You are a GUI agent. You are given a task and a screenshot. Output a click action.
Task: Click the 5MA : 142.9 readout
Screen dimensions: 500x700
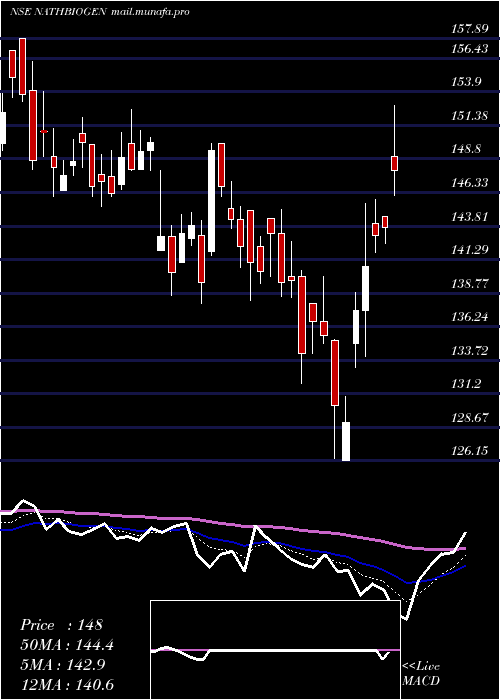click(62, 664)
